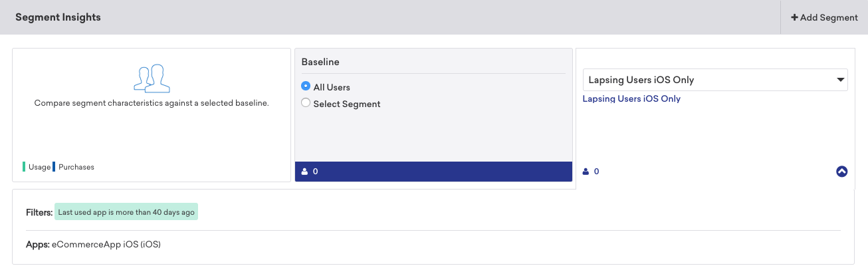Image resolution: width=868 pixels, height=268 pixels.
Task: Click the eCommerceApp iOS apps text
Action: click(x=106, y=244)
